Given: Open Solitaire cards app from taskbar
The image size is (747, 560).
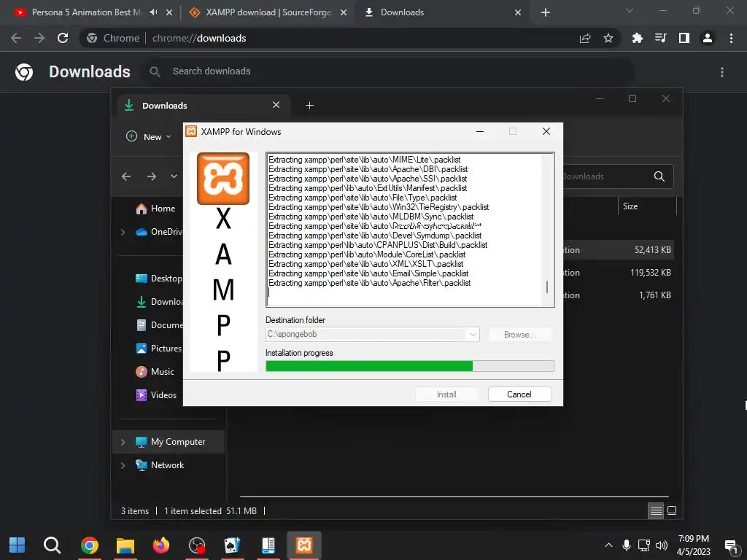Looking at the screenshot, I should 232,545.
